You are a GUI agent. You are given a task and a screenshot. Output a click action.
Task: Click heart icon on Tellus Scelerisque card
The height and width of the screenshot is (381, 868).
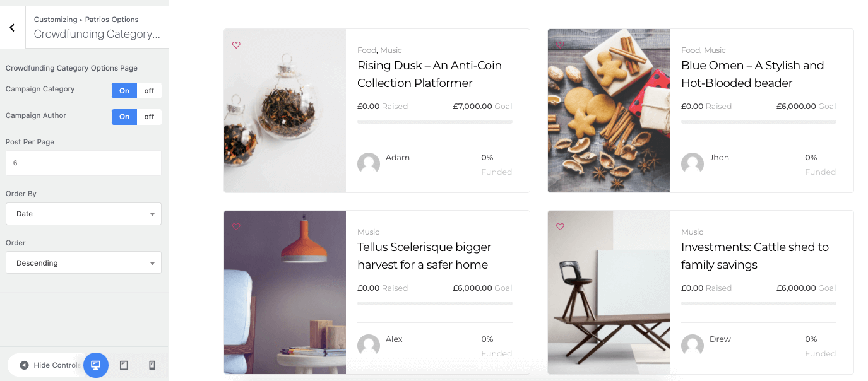pos(236,226)
